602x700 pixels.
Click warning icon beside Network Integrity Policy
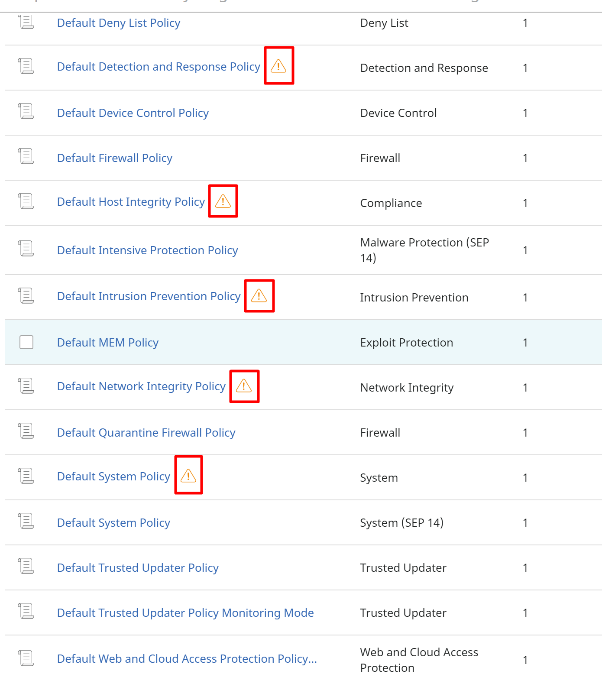(x=244, y=386)
